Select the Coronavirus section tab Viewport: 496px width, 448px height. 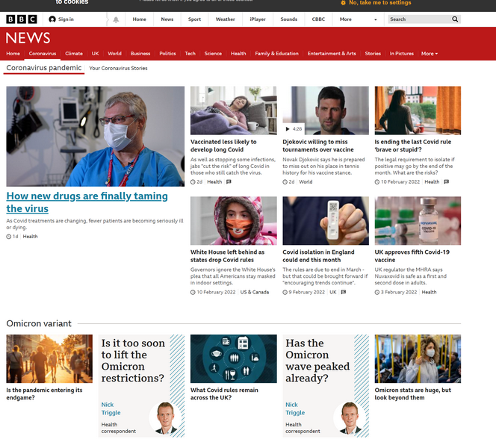pos(43,54)
